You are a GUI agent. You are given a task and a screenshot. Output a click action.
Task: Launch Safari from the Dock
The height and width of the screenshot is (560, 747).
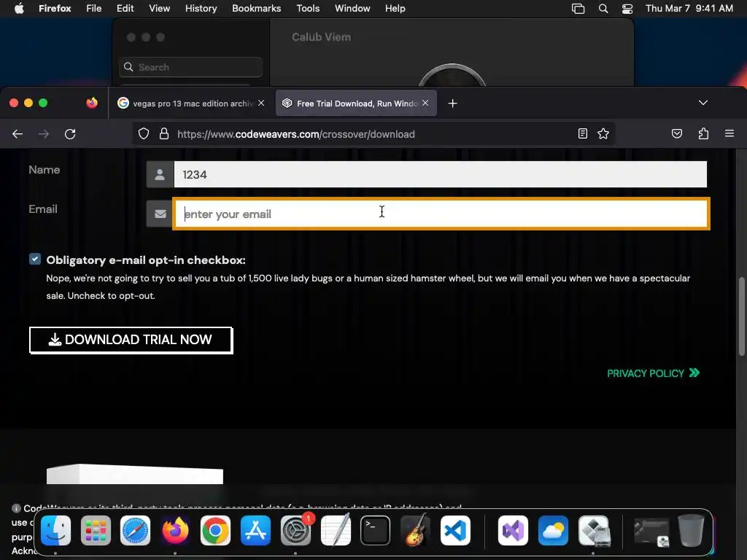pos(135,530)
